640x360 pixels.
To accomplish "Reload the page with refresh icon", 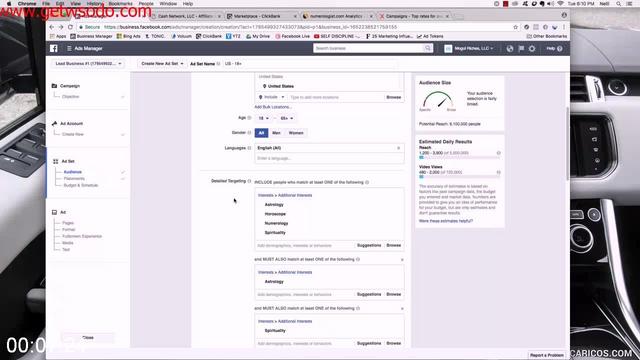I will click(70, 27).
